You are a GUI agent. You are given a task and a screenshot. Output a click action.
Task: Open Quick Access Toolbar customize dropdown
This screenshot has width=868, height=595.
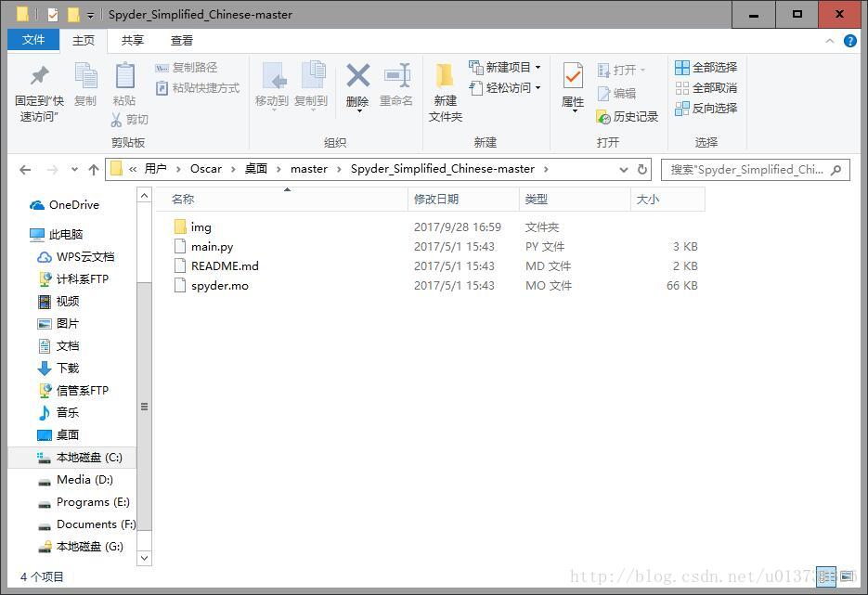pyautogui.click(x=90, y=15)
